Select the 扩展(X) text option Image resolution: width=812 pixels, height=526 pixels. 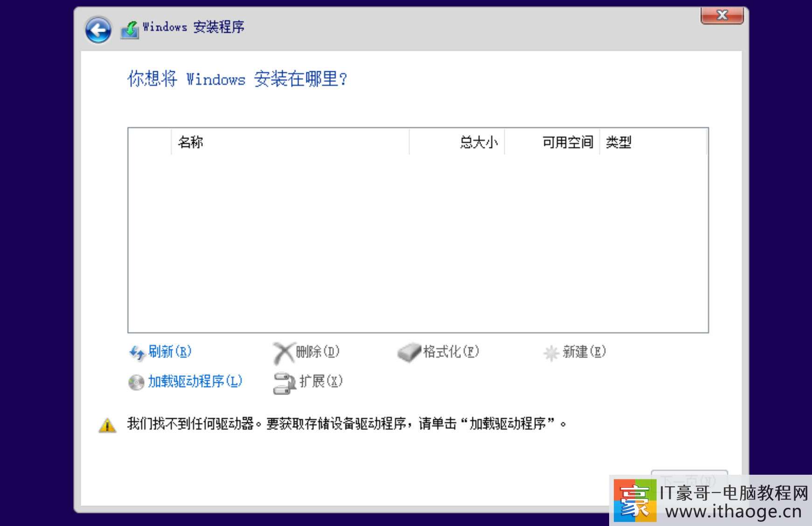tap(321, 381)
